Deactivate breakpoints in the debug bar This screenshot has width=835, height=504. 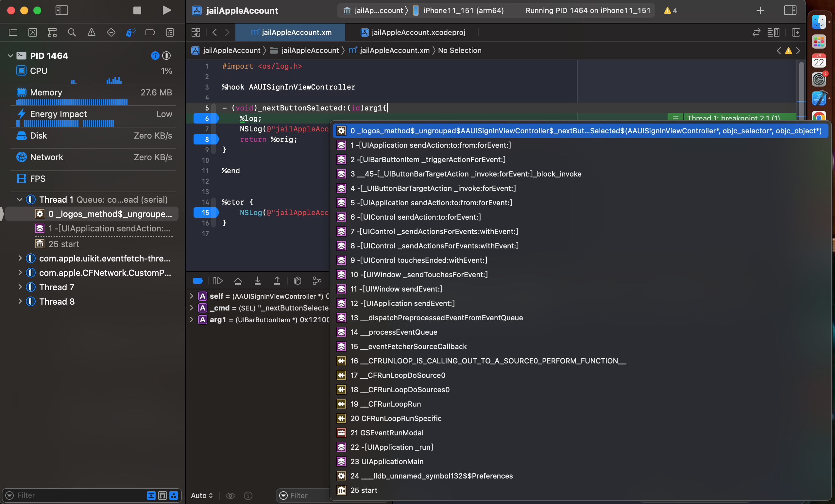click(x=198, y=281)
